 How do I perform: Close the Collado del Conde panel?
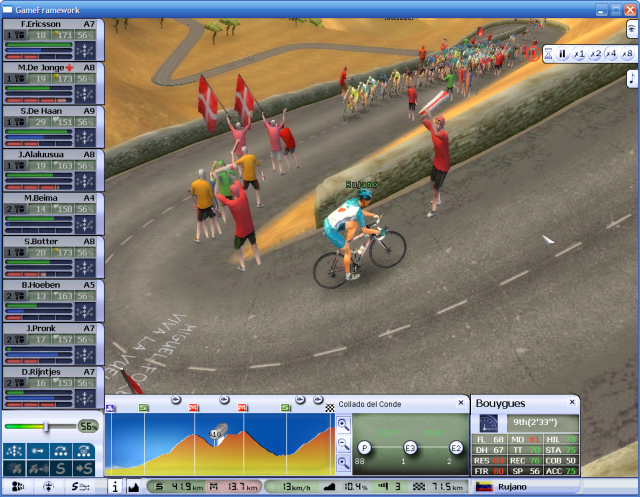pos(460,403)
